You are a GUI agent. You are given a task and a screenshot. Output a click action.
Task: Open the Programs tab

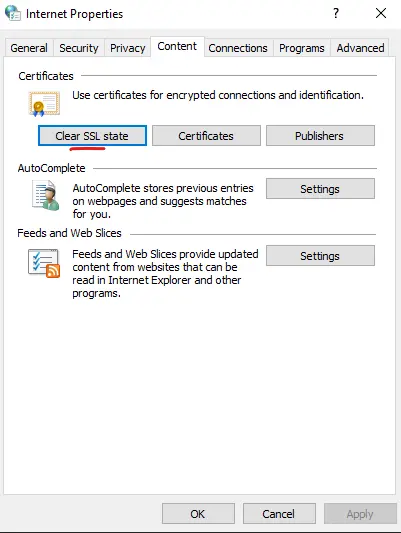[x=302, y=48]
